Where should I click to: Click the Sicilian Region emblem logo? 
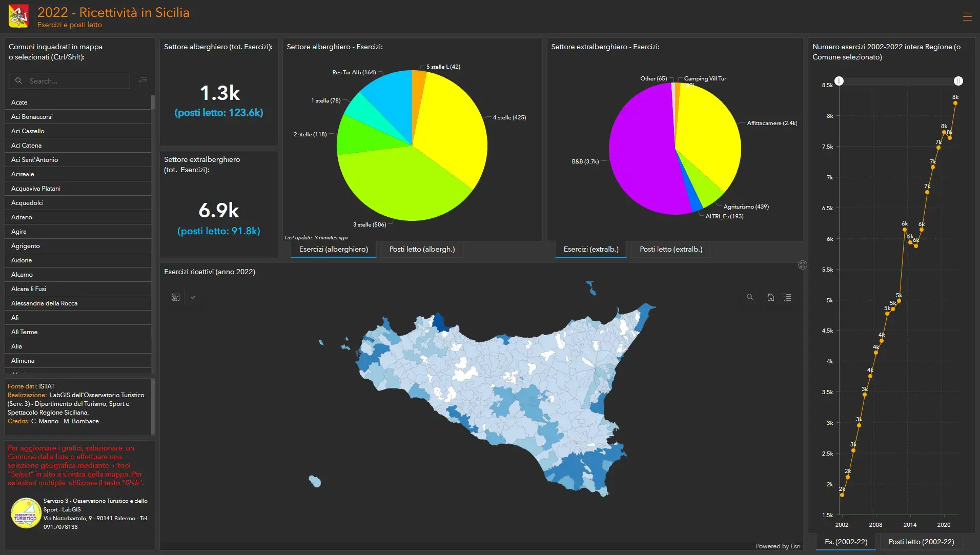coord(18,16)
